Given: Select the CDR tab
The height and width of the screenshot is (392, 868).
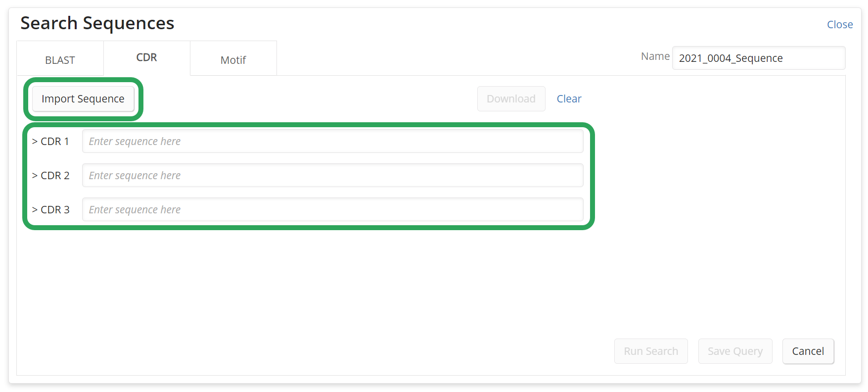Looking at the screenshot, I should [x=146, y=57].
